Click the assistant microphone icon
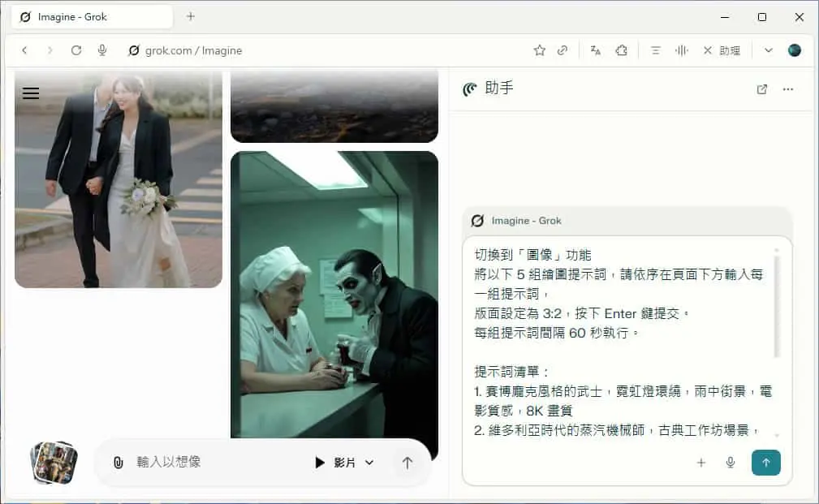Screen dimensions: 819x504 tap(731, 463)
